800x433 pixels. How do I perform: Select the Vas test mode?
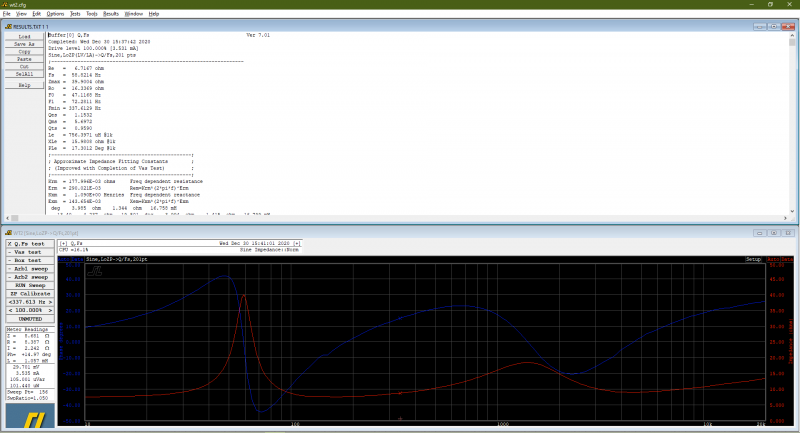tap(30, 252)
